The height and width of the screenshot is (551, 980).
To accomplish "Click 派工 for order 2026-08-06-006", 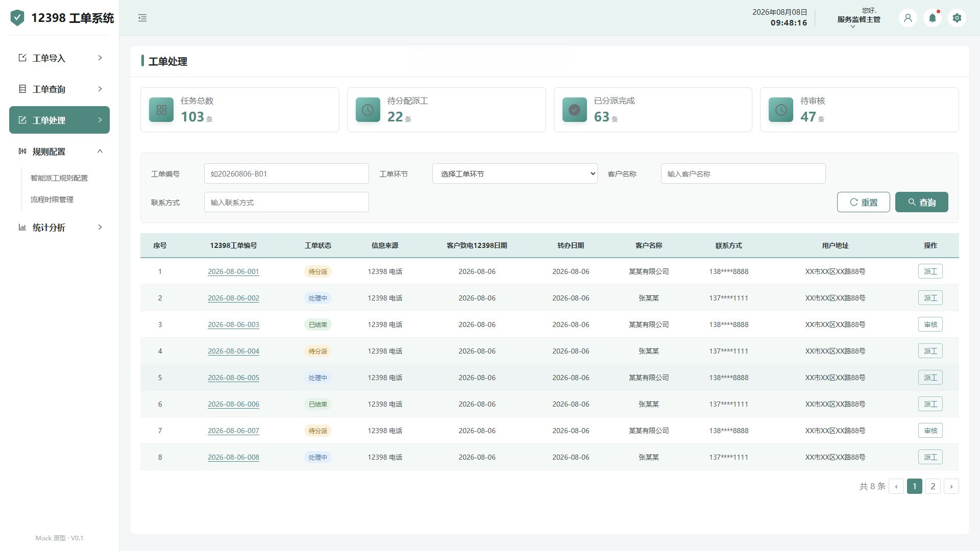I will [x=930, y=404].
